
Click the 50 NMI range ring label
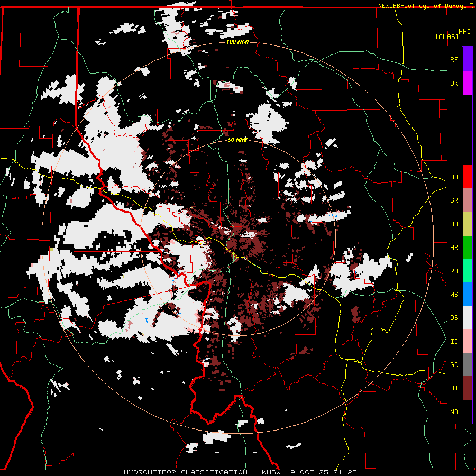237,140
